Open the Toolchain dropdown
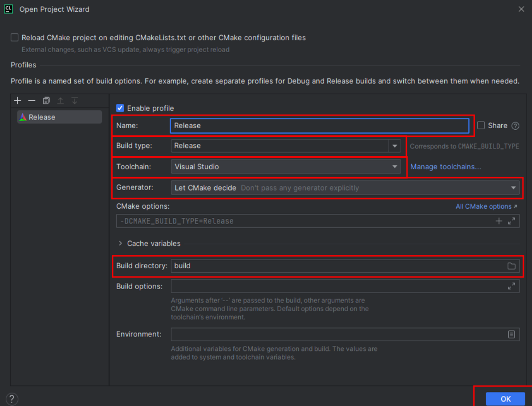This screenshot has height=406, width=532. [x=394, y=167]
